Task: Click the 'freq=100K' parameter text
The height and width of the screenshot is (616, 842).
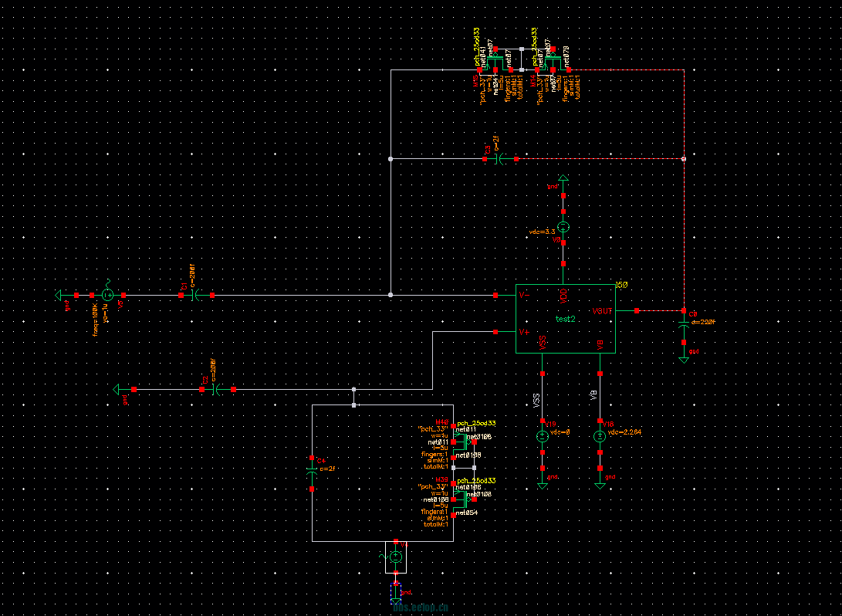Action: click(x=95, y=319)
